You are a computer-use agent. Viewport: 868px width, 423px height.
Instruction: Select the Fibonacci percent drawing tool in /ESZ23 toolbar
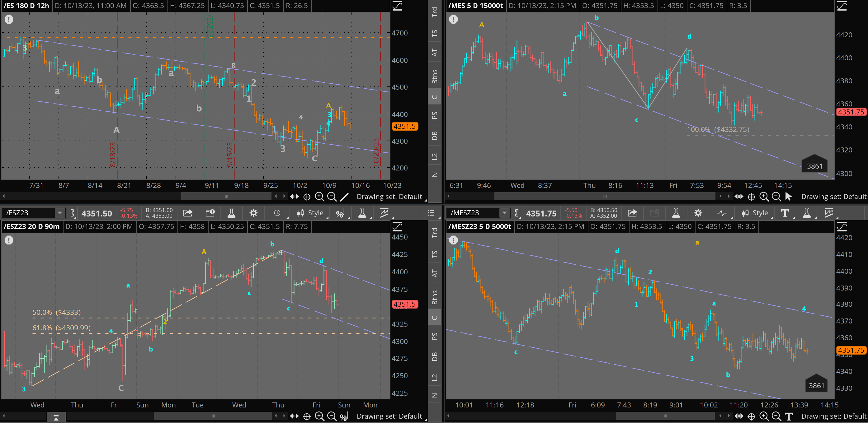tap(340, 213)
